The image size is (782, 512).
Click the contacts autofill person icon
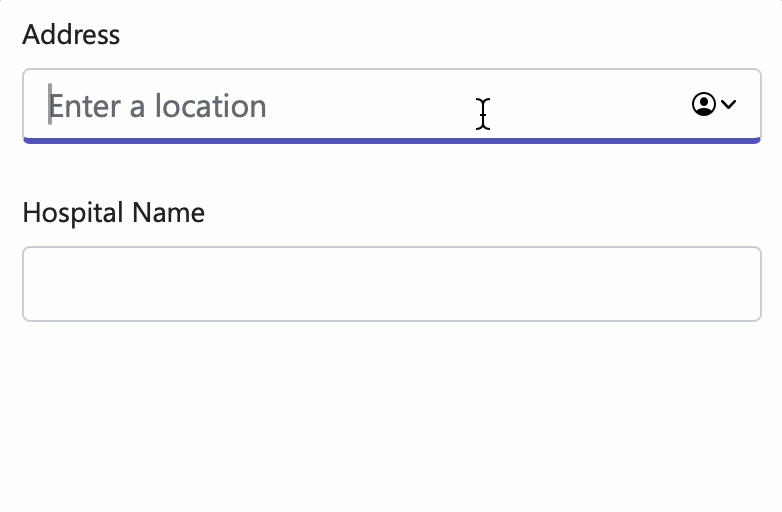[704, 104]
